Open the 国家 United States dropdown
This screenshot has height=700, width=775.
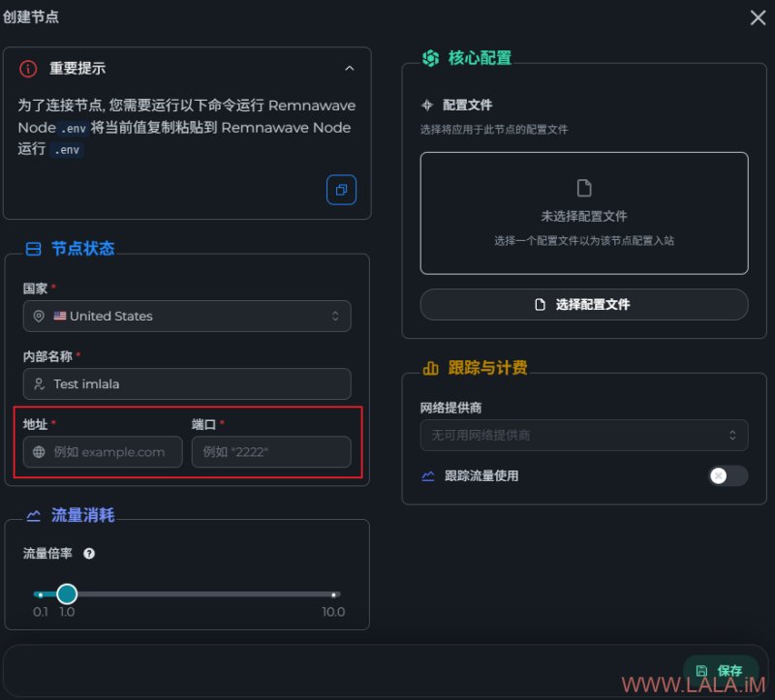point(187,316)
